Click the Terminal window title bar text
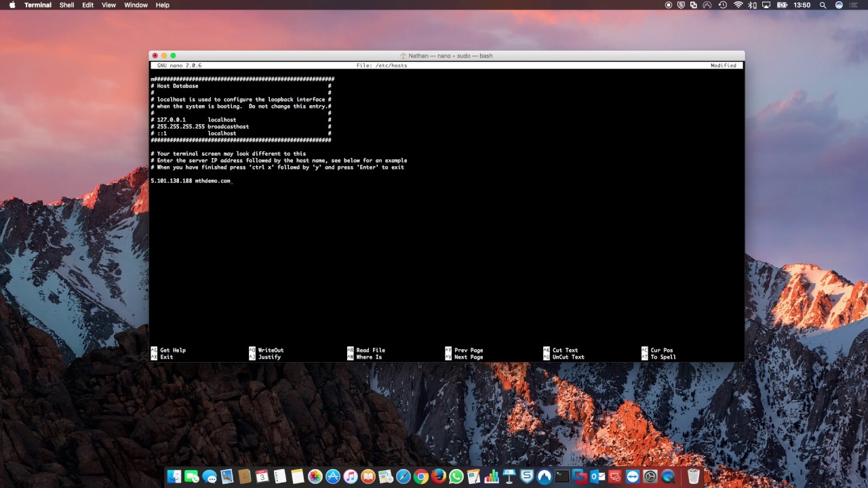The width and height of the screenshot is (868, 488). pyautogui.click(x=451, y=56)
